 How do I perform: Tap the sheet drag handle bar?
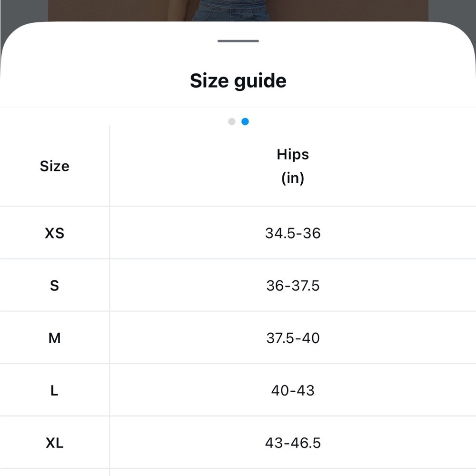pyautogui.click(x=238, y=41)
